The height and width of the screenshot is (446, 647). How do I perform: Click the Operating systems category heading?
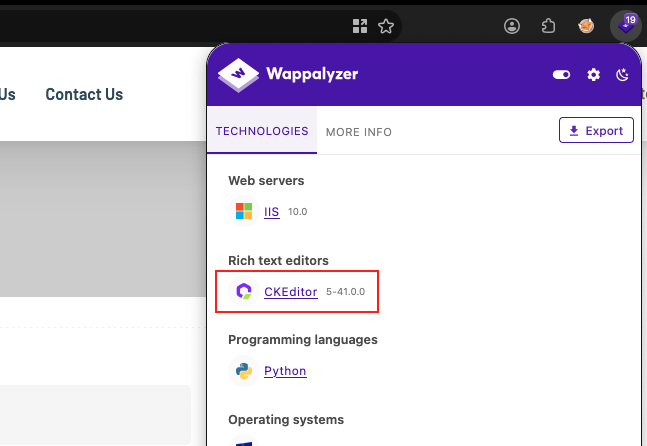(286, 420)
